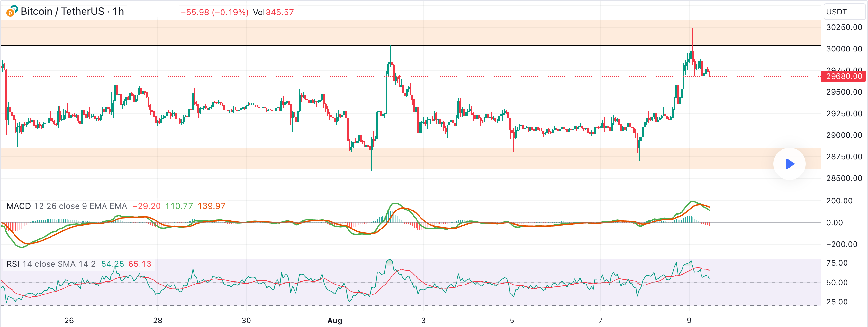Click the MACD 0.00 scale label
The image size is (868, 327).
pos(834,223)
